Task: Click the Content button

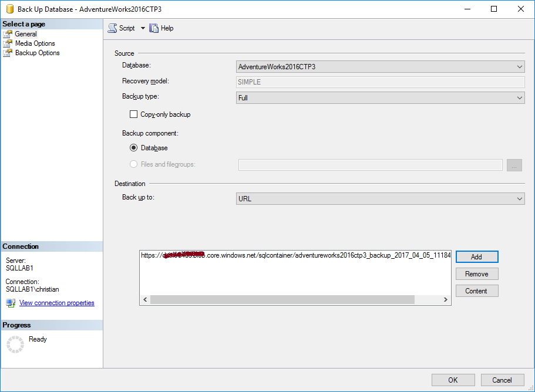Action: pos(477,290)
